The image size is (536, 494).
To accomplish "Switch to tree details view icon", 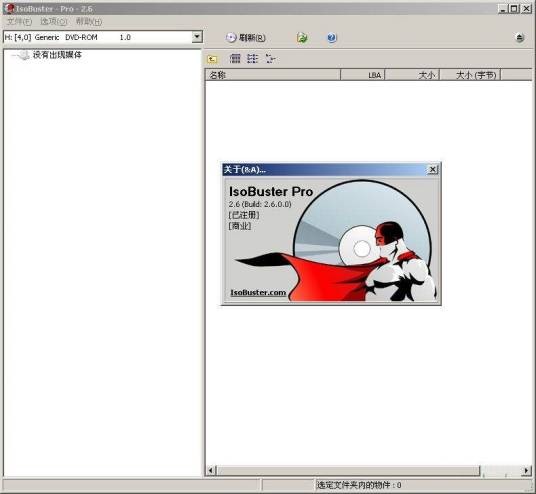I will pos(270,58).
